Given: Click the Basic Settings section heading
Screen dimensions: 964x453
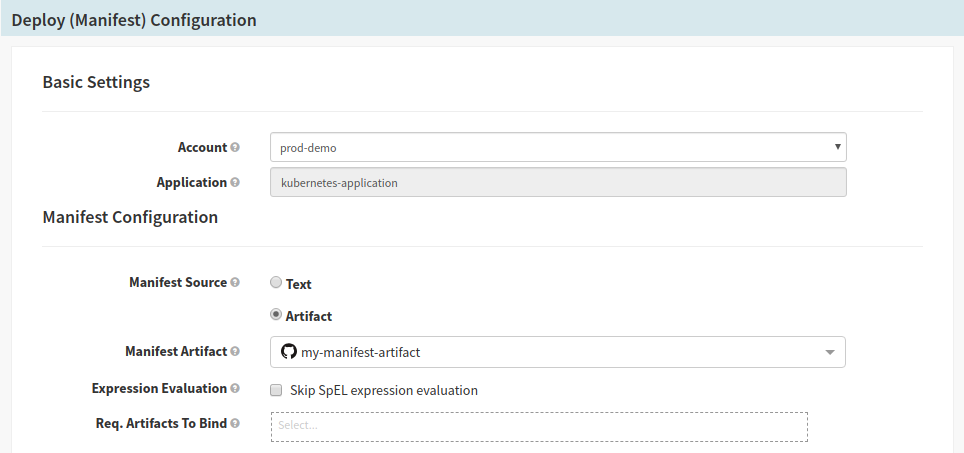Looking at the screenshot, I should coord(96,82).
